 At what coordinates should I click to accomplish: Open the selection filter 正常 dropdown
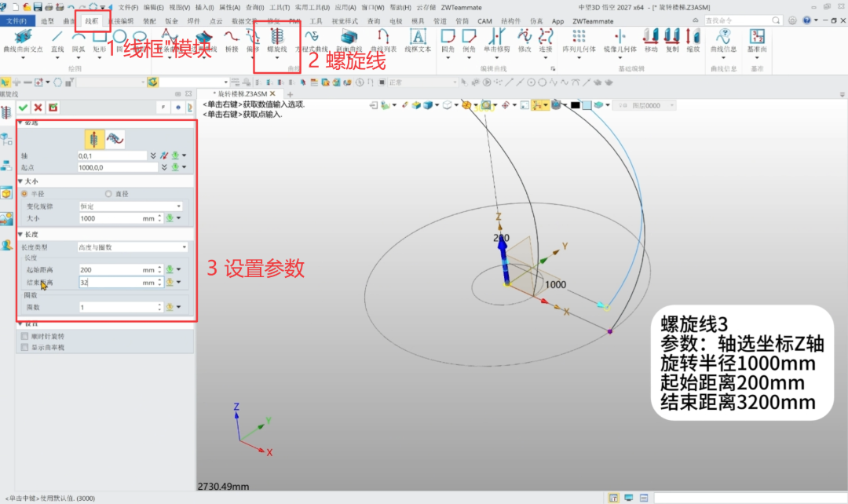tap(422, 82)
